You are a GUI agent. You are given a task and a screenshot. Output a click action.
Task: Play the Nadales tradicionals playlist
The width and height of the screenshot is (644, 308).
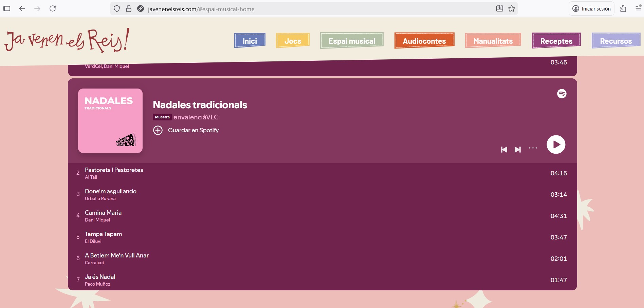pos(556,145)
